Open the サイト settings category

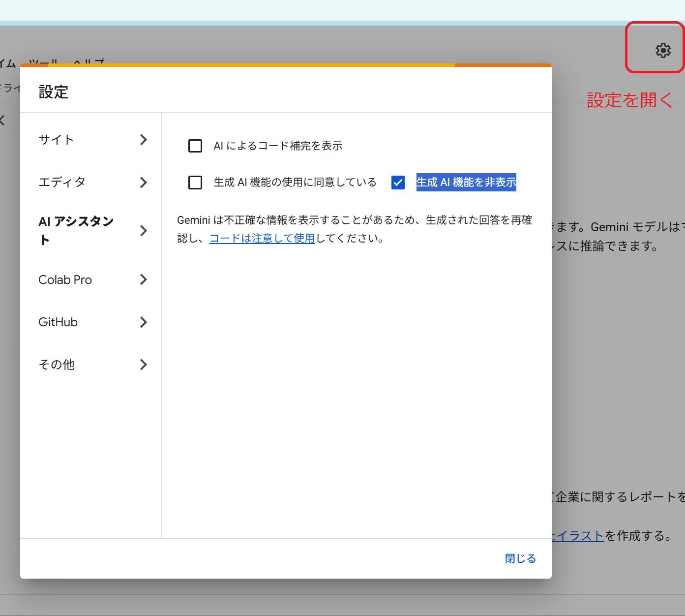coord(91,140)
